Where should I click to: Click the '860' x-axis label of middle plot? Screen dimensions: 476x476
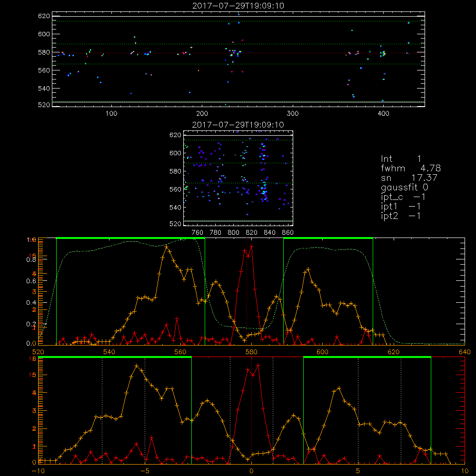(288, 233)
